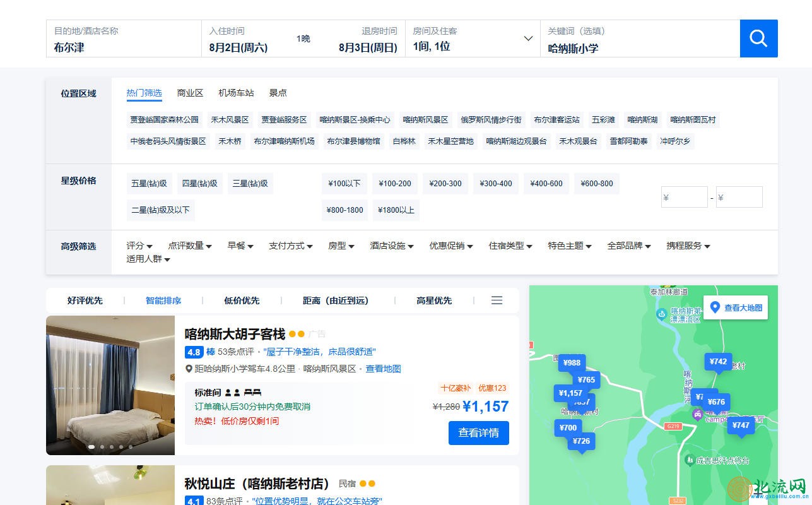Open the 酒店设施 filter dropdown
Viewport: 812px width, 505px height.
click(392, 246)
